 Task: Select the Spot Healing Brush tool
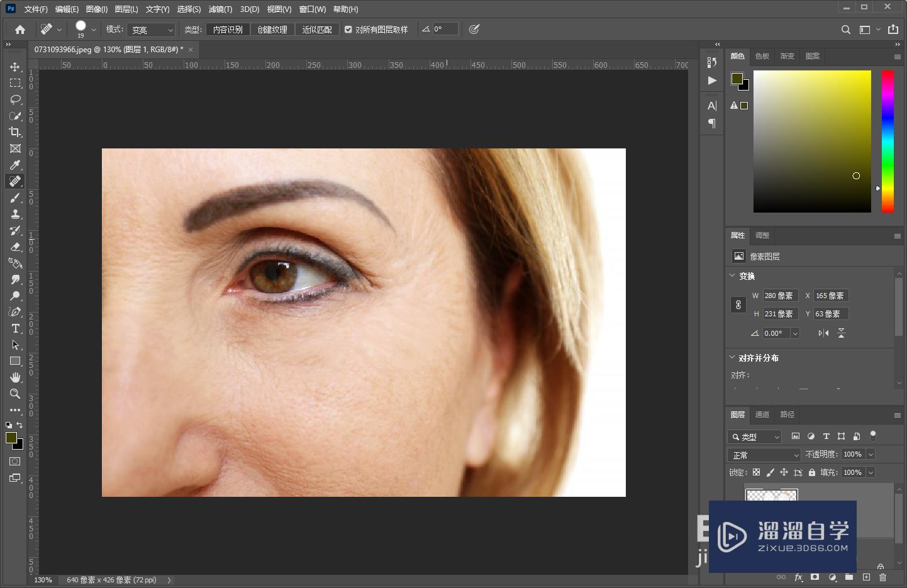(x=15, y=181)
